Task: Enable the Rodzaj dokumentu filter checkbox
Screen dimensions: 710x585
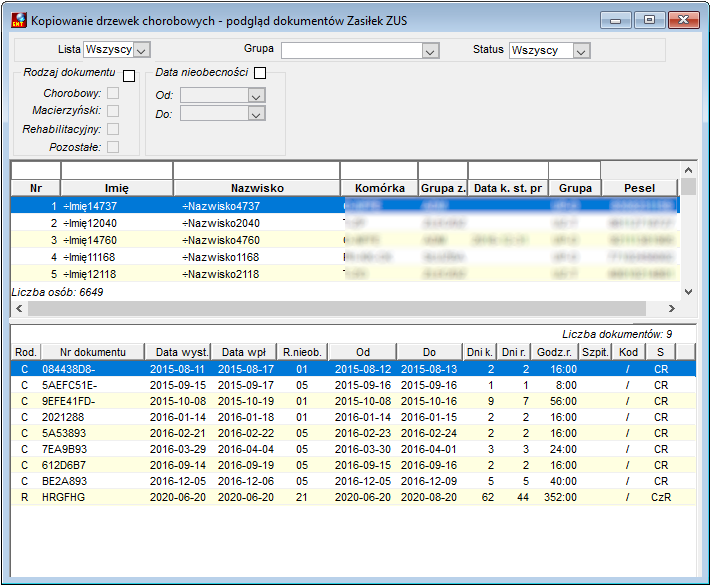Action: click(129, 76)
